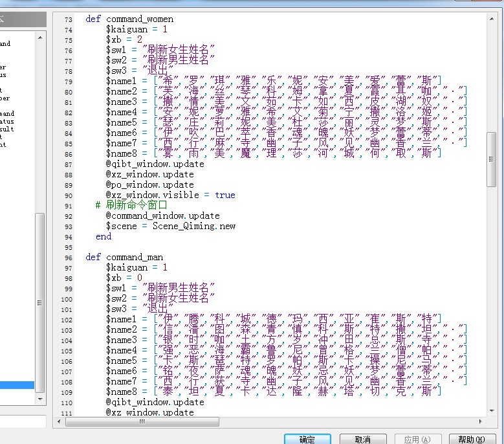Image resolution: width=504 pixels, height=444 pixels.
Task: Click the string "希" on line 79
Action: coord(168,81)
